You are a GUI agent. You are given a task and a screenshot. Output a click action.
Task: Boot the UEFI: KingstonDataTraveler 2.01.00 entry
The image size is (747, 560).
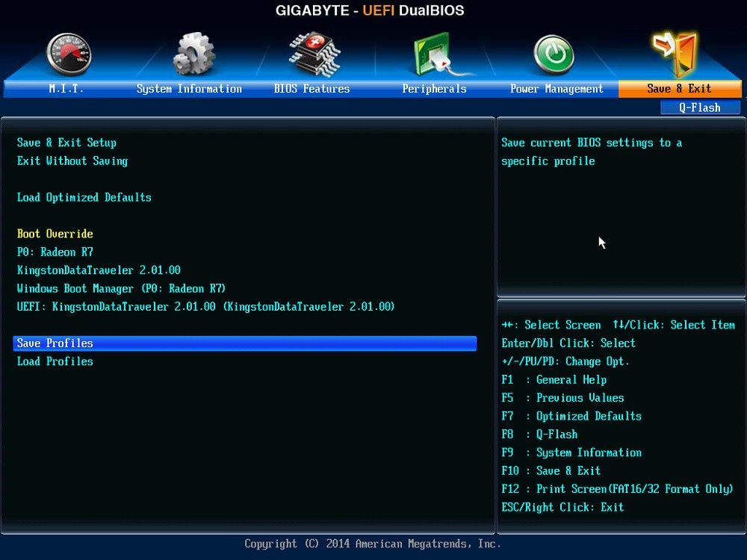point(206,307)
